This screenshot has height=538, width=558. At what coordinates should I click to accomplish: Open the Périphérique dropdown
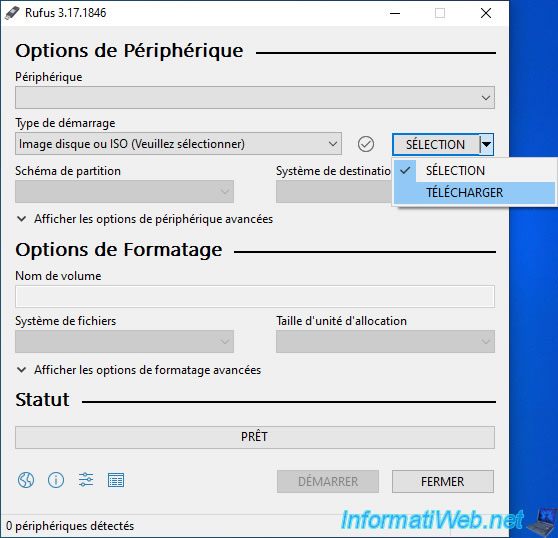tap(255, 97)
